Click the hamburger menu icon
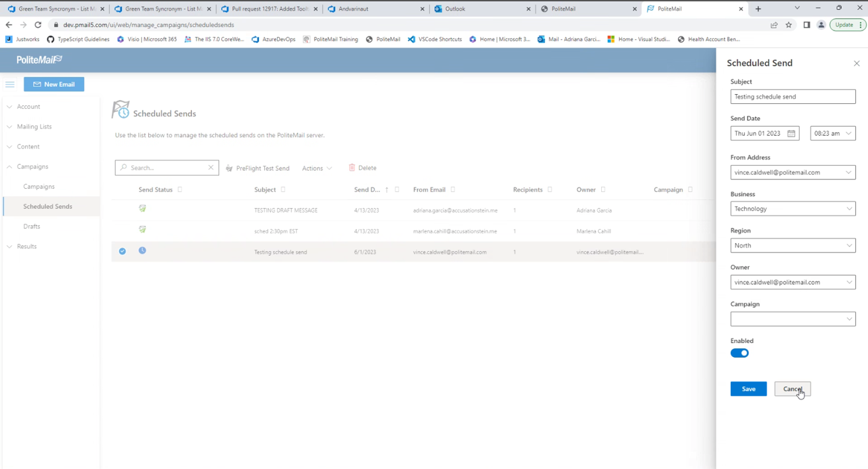This screenshot has width=868, height=469. click(x=10, y=84)
